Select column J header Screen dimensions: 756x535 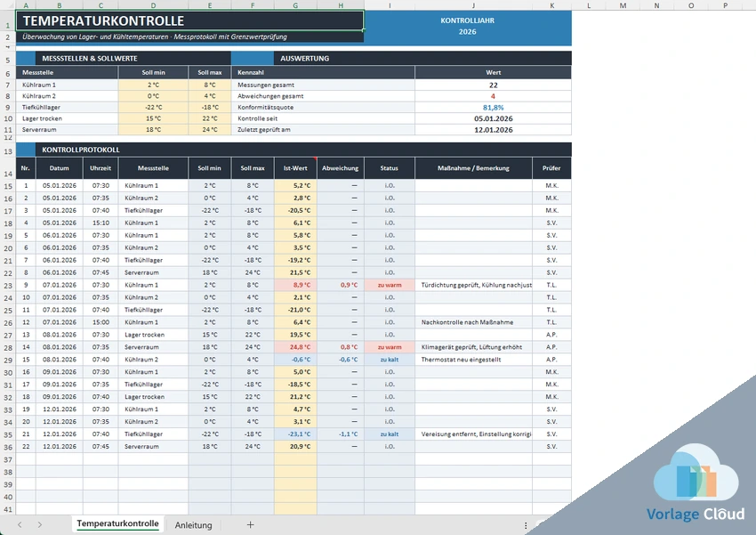click(473, 5)
